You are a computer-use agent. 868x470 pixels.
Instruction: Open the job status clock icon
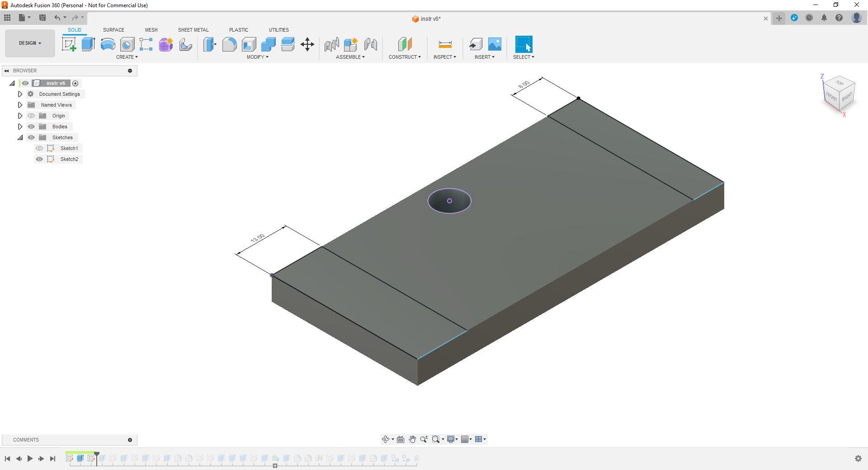click(x=809, y=18)
